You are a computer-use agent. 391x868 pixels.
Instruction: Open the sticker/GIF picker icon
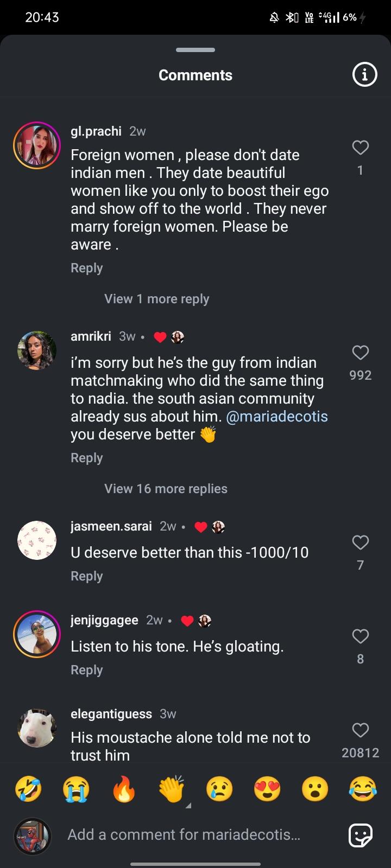pyautogui.click(x=361, y=835)
